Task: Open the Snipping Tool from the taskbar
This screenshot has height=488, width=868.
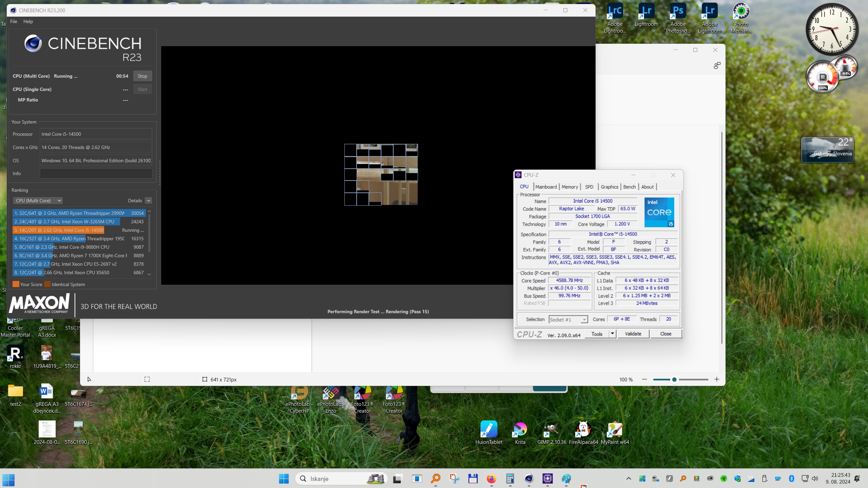Action: (x=454, y=478)
